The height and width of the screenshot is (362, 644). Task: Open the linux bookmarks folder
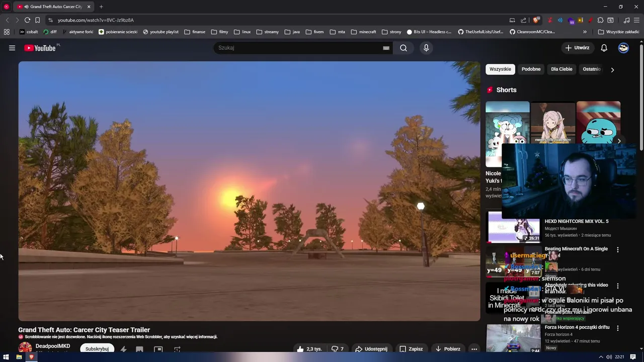pos(242,32)
